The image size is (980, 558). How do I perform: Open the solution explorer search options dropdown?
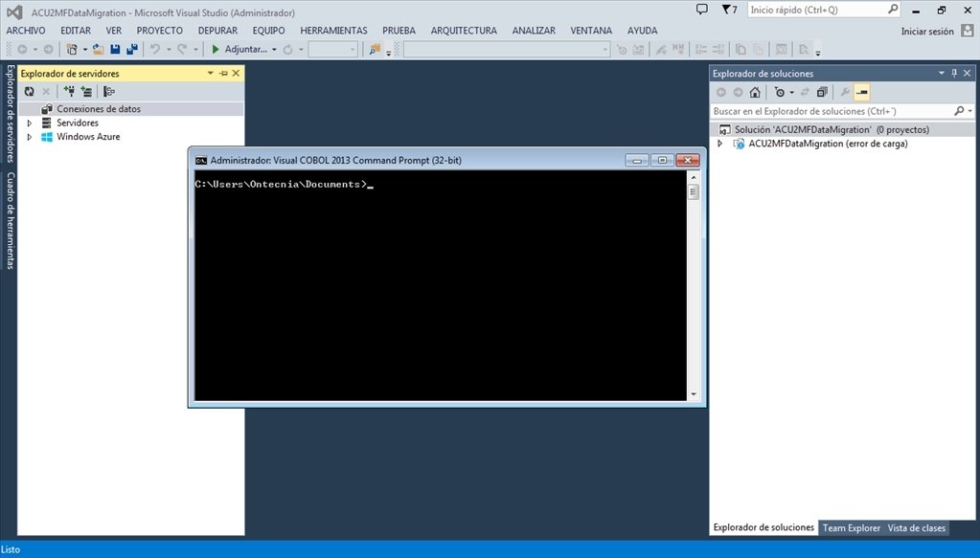tap(969, 111)
